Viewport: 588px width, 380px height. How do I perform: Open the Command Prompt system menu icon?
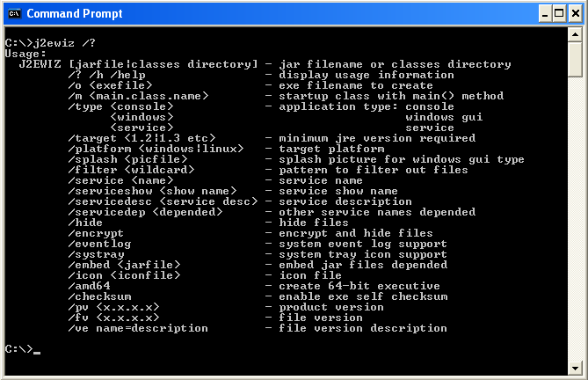point(15,14)
